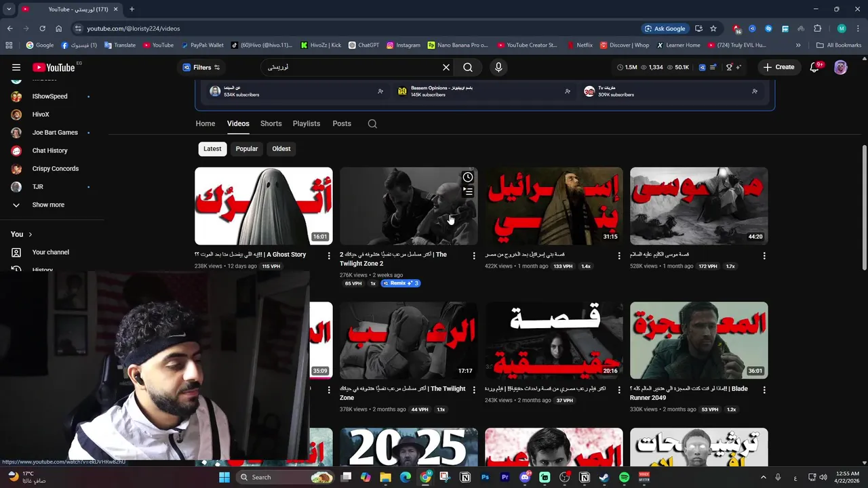
Task: Expand the You section chevron
Action: click(30, 235)
